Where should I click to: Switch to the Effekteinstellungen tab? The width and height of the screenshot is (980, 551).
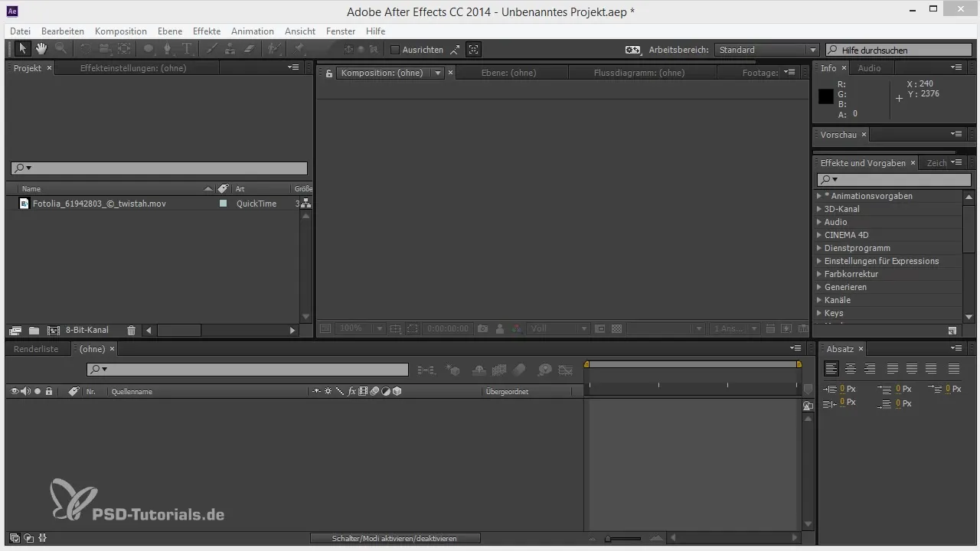(x=133, y=68)
